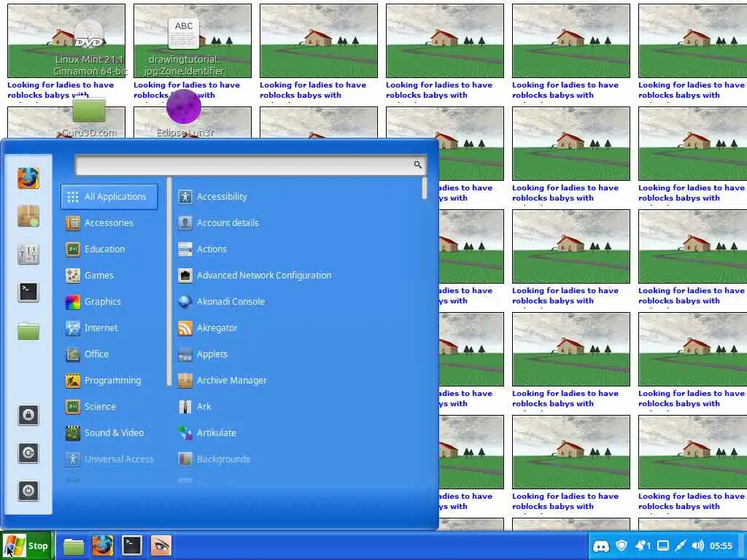Viewport: 747px width, 560px height.
Task: Click the application list scrollbar
Action: pyautogui.click(x=424, y=188)
